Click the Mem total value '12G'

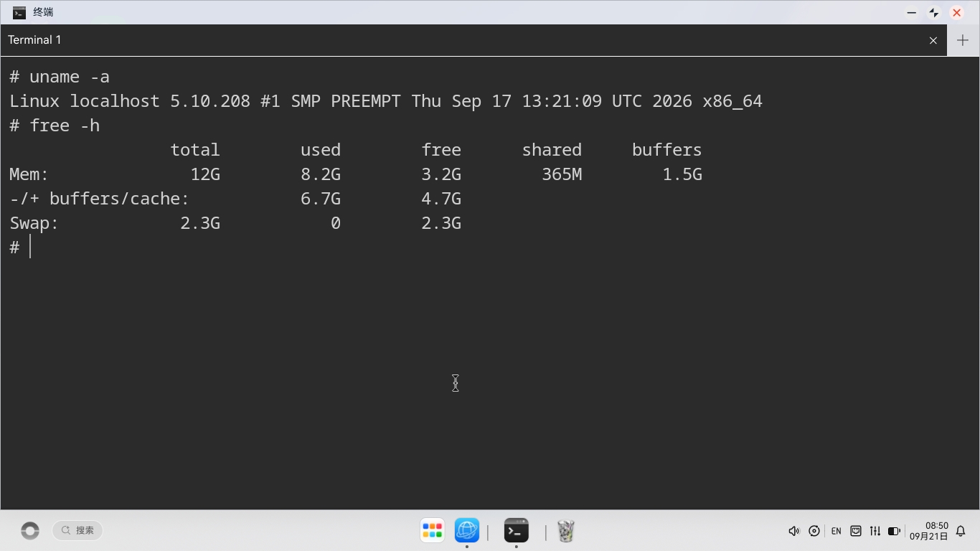tap(205, 174)
